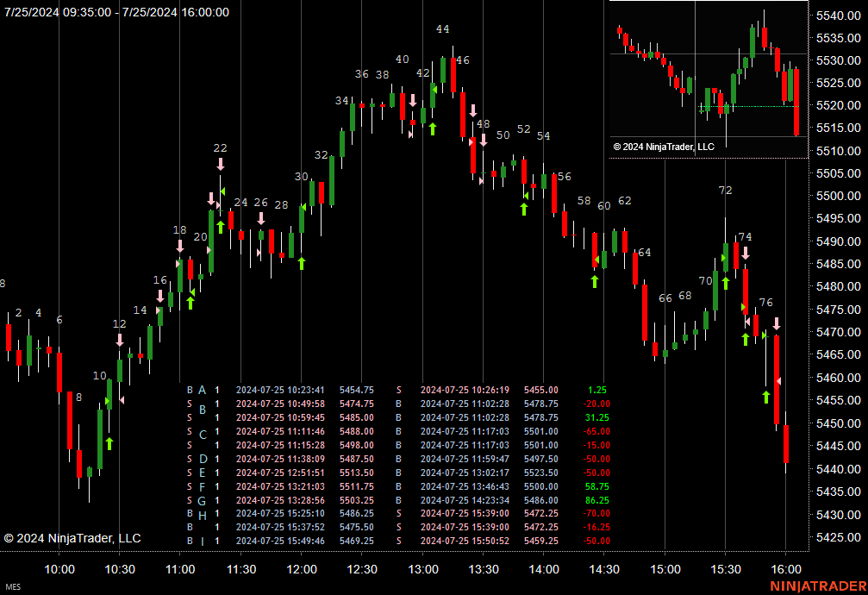868x595 pixels.
Task: Click the pink down arrow above bar 74
Action: (746, 253)
